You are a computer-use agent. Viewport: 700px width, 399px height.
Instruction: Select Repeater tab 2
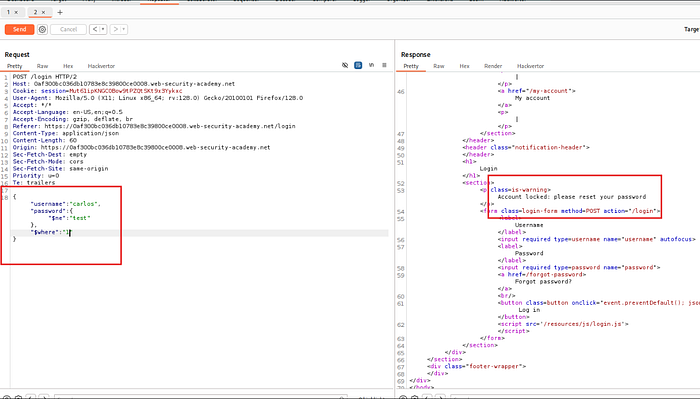[x=36, y=12]
